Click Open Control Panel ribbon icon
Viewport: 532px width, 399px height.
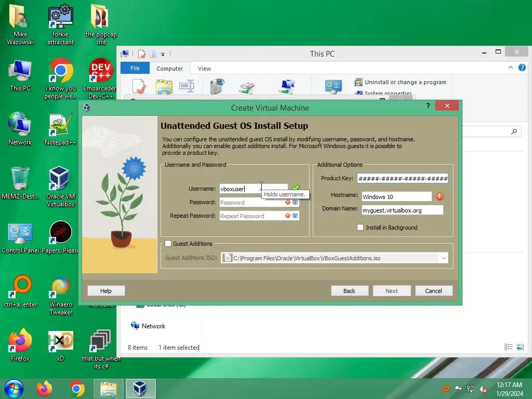click(x=333, y=87)
